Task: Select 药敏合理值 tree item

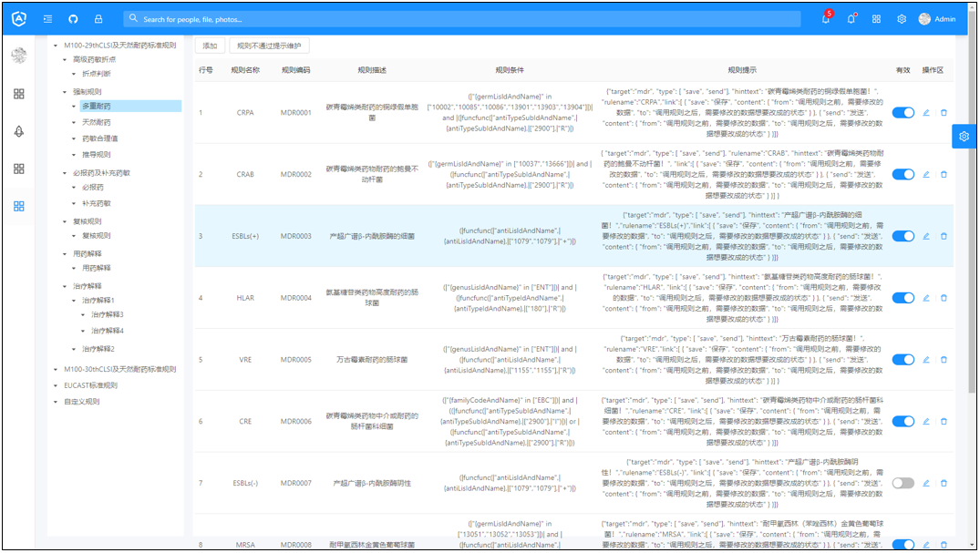Action: [99, 138]
